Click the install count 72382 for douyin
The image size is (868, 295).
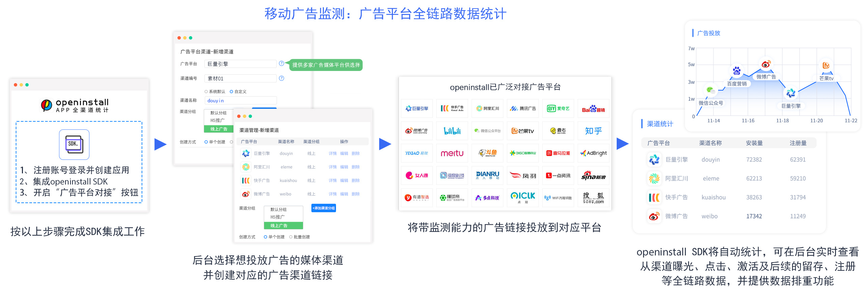[754, 159]
